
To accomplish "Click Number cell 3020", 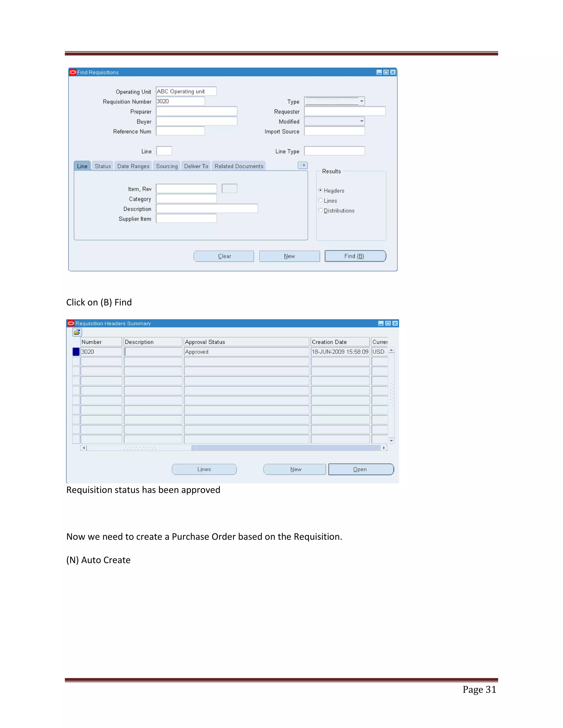I will pyautogui.click(x=101, y=352).
